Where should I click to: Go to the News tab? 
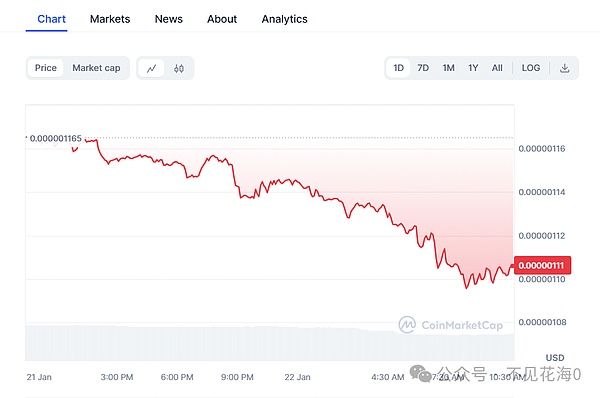click(168, 19)
